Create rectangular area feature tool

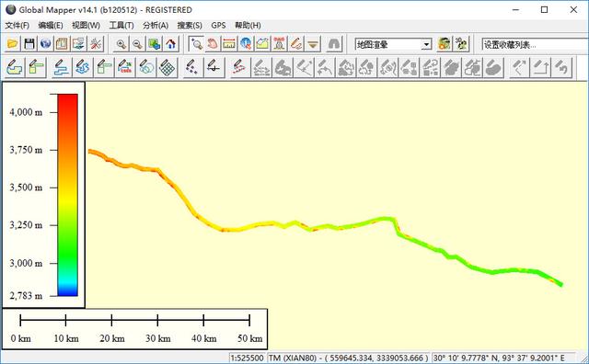coord(36,67)
